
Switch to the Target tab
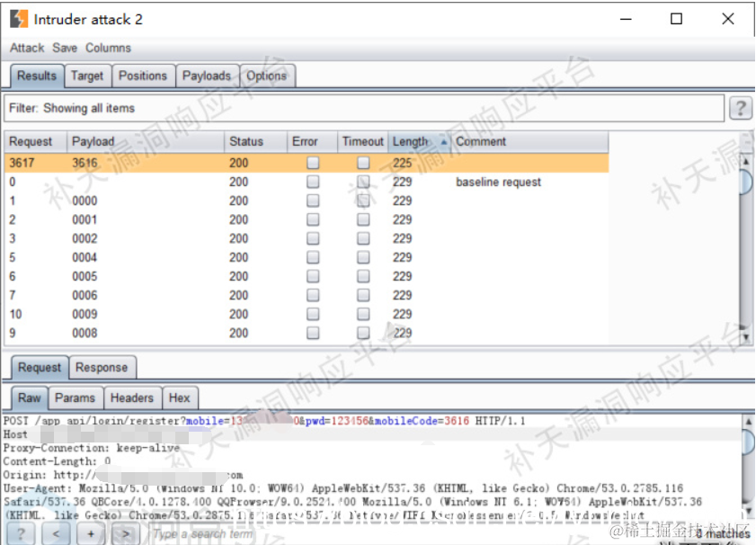click(x=87, y=76)
